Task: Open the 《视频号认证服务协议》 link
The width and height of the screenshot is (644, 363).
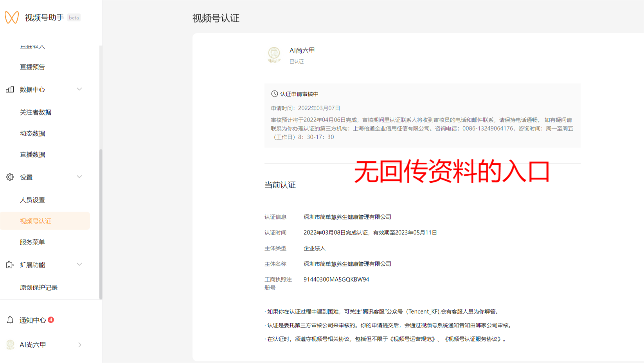Action: click(x=473, y=339)
